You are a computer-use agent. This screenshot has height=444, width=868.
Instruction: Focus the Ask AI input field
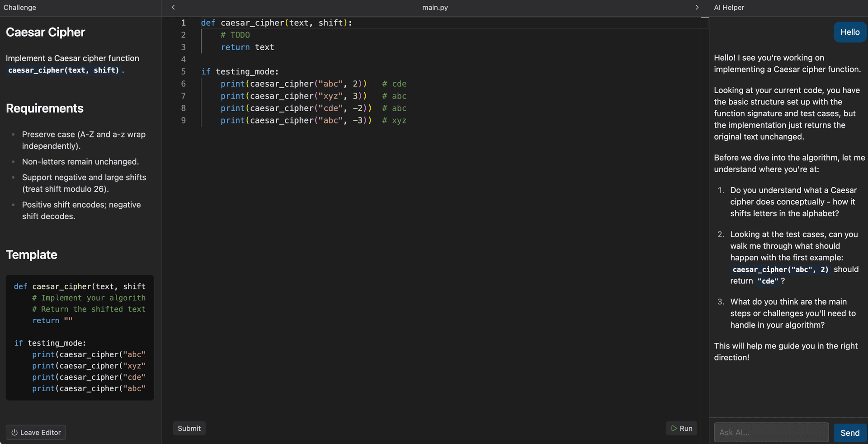(x=771, y=433)
